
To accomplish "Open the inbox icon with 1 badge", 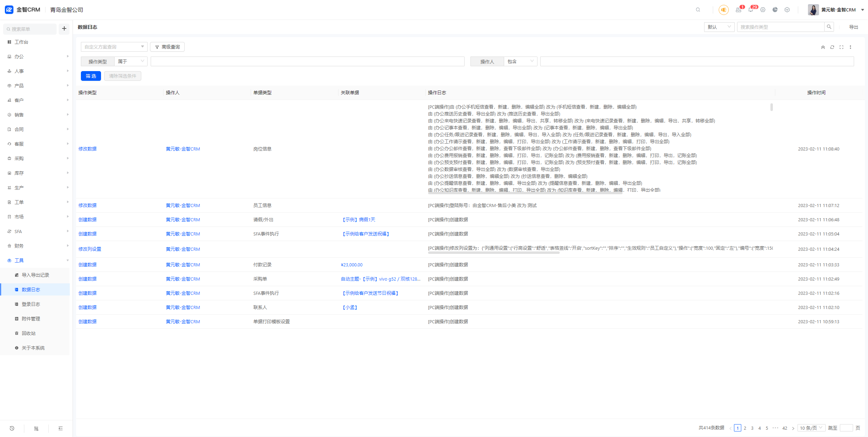I will click(738, 10).
